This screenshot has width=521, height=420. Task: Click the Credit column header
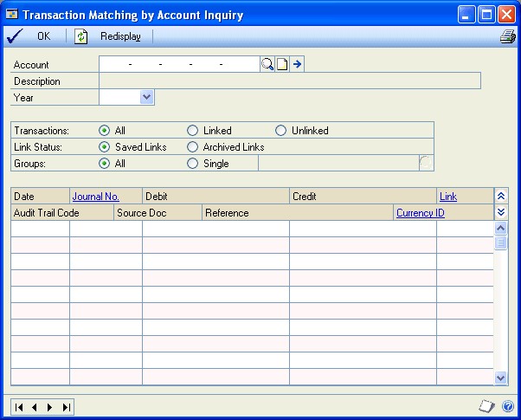(x=363, y=197)
